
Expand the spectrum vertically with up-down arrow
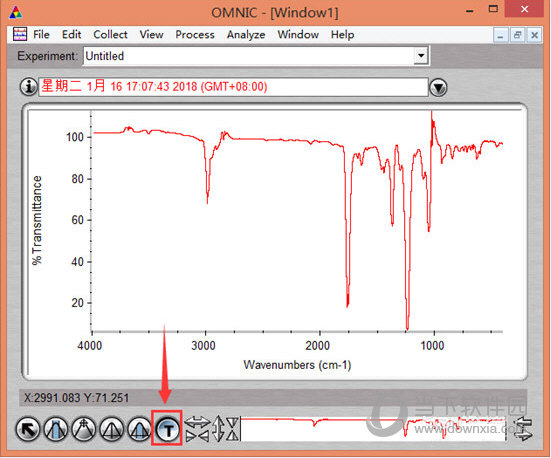[218, 428]
